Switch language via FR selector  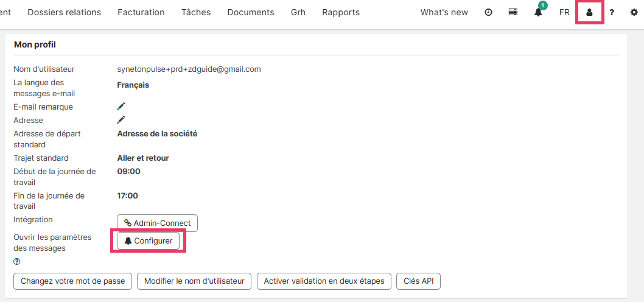pos(564,12)
